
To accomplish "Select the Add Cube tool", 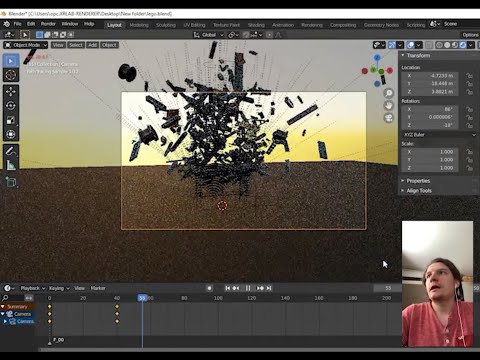I will pos(11,182).
